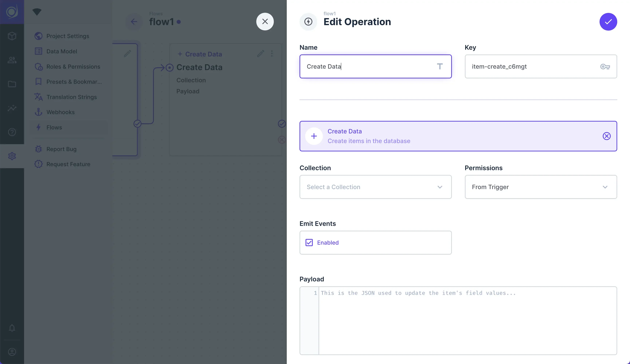Save the operation with the checkmark button
Screen dimensions: 630x364
[x=608, y=21]
